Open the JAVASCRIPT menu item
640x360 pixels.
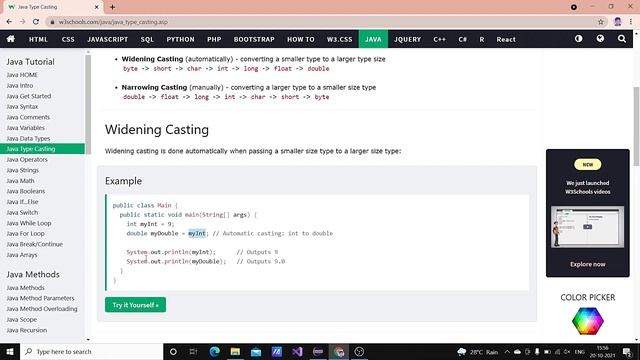[107, 39]
